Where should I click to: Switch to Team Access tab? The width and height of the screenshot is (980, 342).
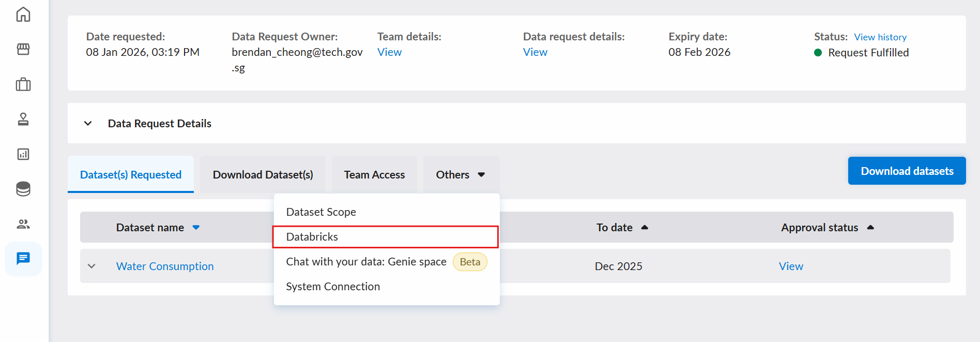point(374,174)
